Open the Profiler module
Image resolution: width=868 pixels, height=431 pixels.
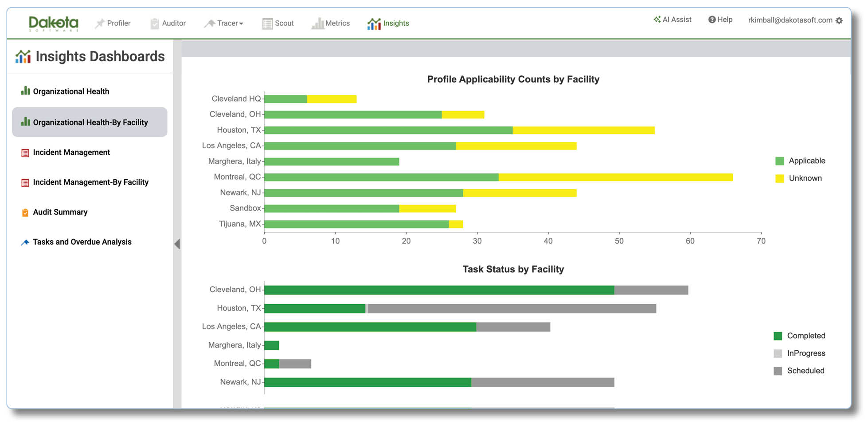[x=113, y=23]
